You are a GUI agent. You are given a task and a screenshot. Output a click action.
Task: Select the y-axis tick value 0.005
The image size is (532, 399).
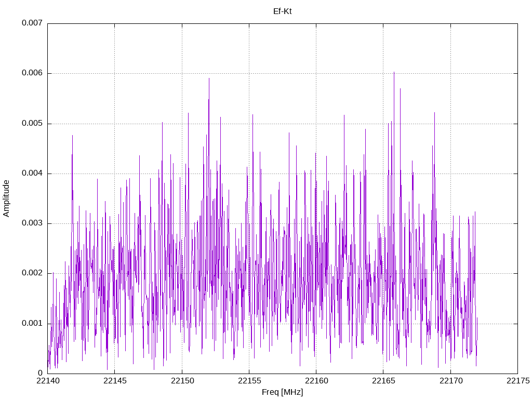(32, 123)
